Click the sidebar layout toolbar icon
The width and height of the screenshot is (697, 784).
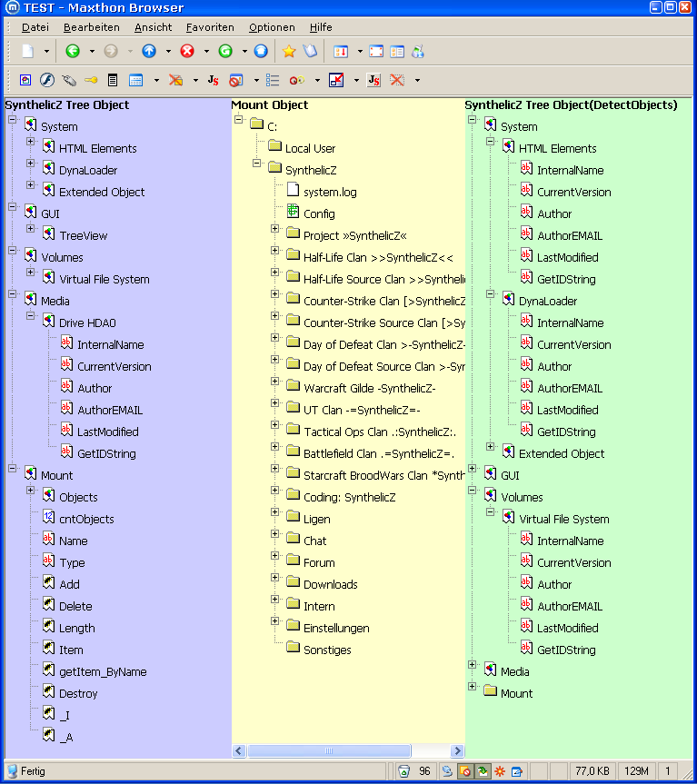[x=397, y=51]
